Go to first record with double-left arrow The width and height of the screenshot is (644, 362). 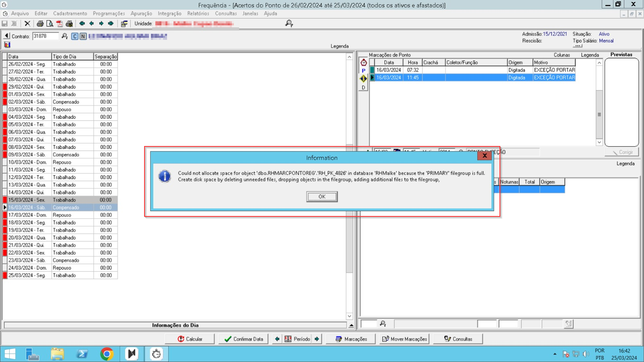coord(82,24)
